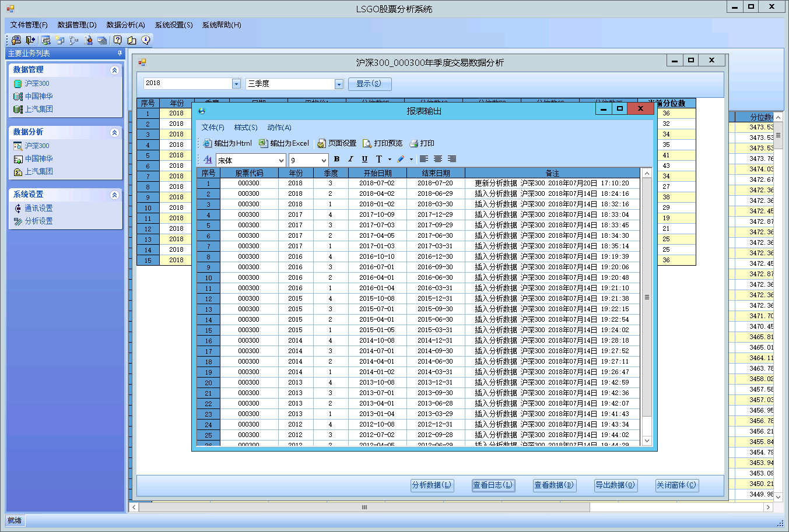Click the report table's vertical scrollbar thumb
Screen dimensions: 789x532
pyautogui.click(x=647, y=297)
